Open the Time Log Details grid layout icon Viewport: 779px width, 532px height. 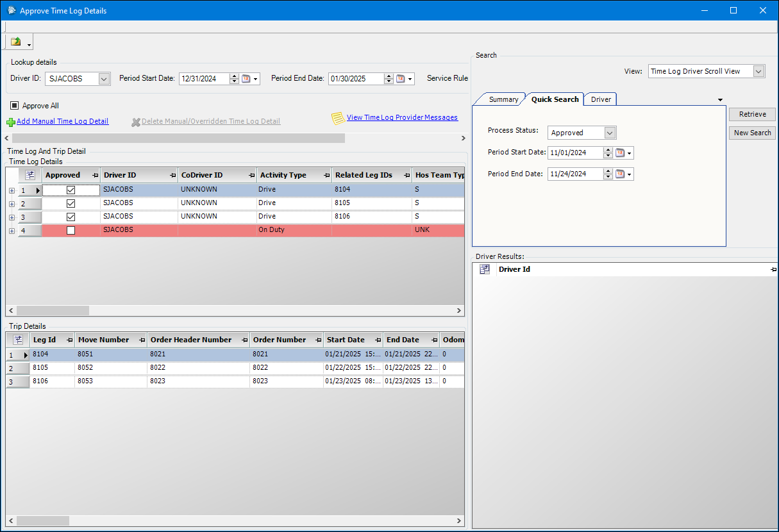[x=30, y=175]
